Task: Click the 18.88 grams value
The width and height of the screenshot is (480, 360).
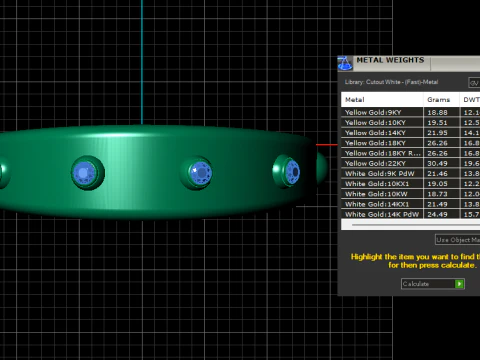Action: [437, 112]
